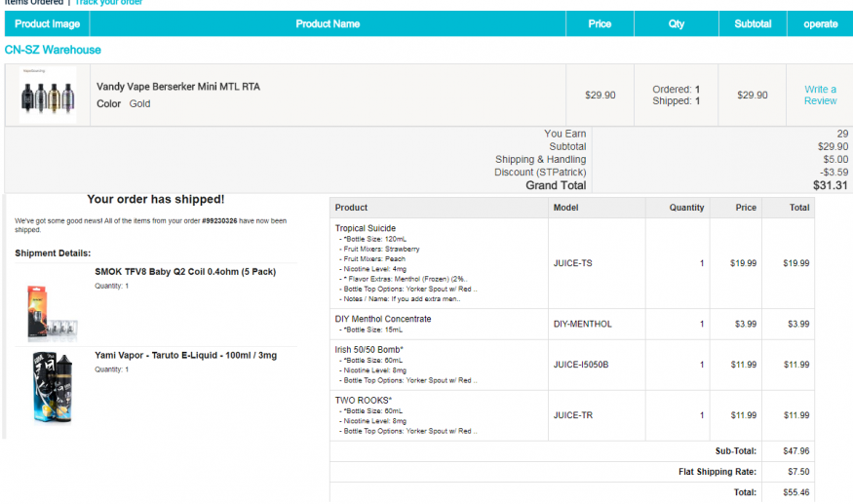This screenshot has width=853, height=504.
Task: Click the Vandy Vape Berserker product thumbnail
Action: (48, 95)
